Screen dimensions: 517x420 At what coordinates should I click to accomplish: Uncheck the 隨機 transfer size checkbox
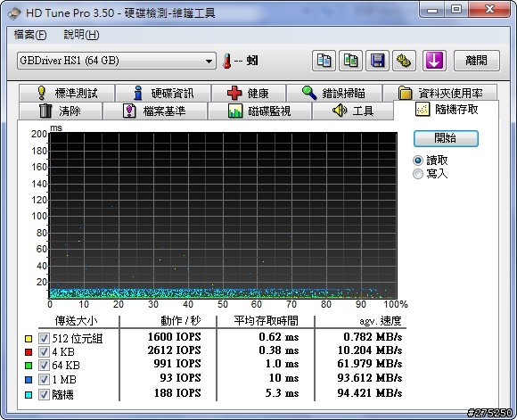(44, 394)
